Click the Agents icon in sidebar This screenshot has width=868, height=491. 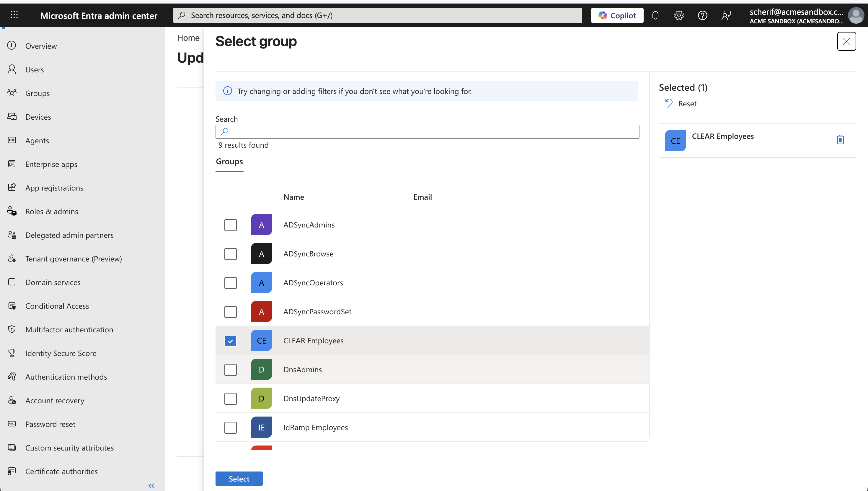12,140
